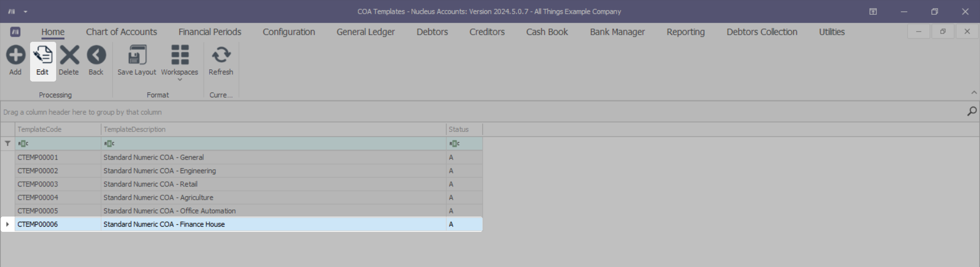Minimize the inner document window

918,32
